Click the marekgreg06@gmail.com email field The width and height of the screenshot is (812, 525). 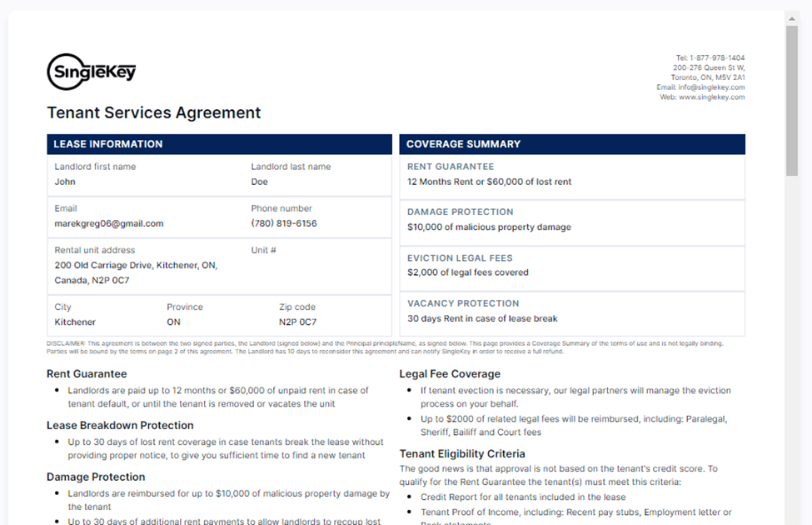click(109, 223)
